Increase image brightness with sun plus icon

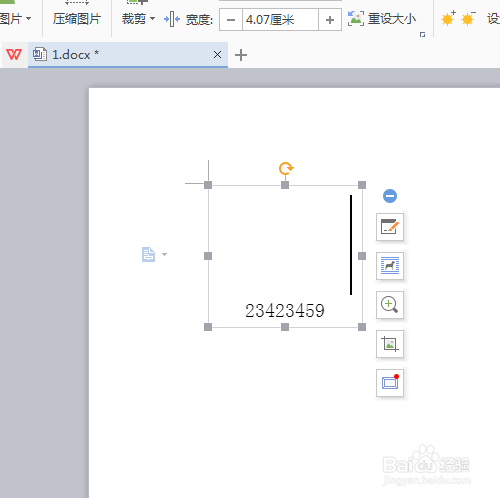coord(448,19)
